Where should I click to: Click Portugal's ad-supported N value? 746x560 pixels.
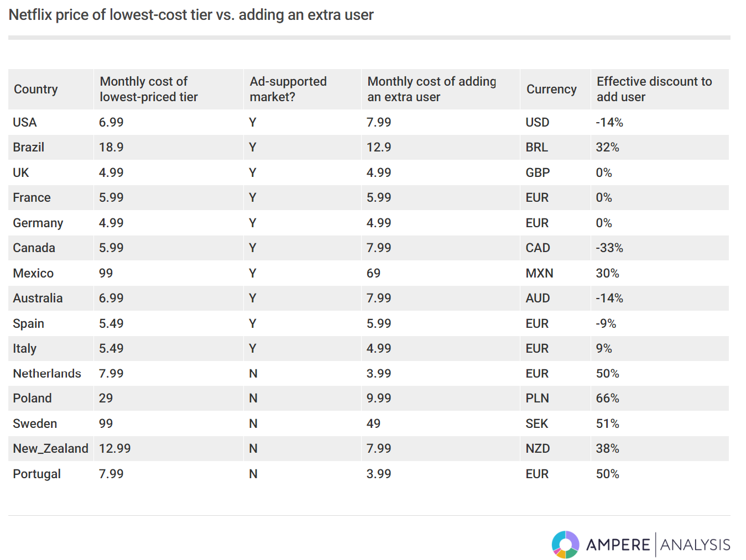pyautogui.click(x=253, y=474)
